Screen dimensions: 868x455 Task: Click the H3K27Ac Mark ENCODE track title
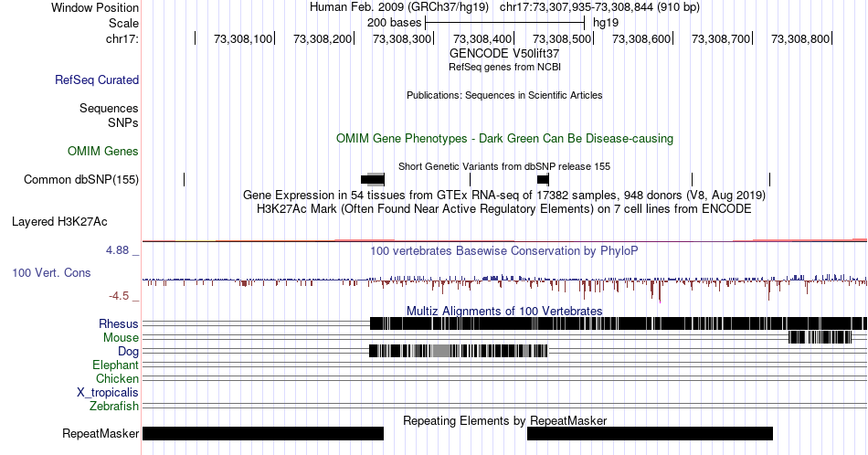click(x=504, y=208)
